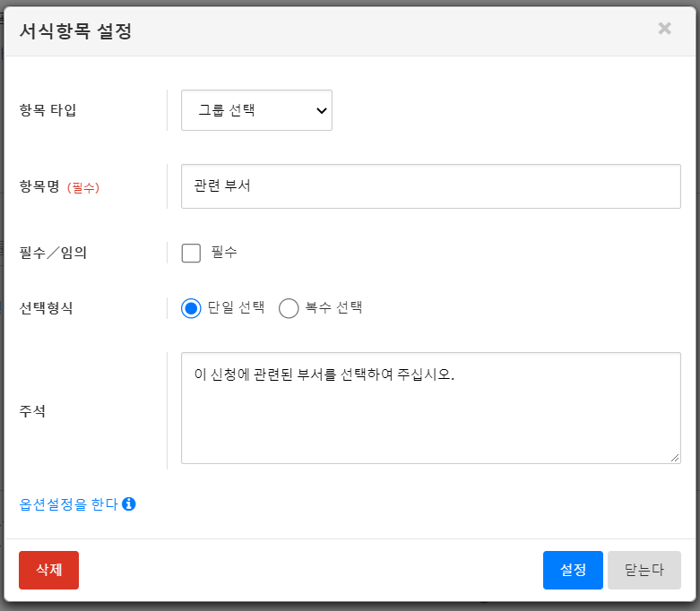Enable the 필수 checkbox
Screen dimensions: 700x611
coord(191,253)
